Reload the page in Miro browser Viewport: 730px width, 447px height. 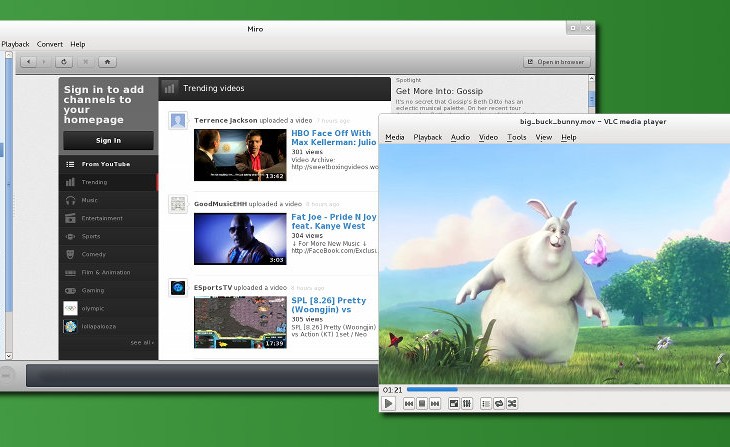point(63,62)
